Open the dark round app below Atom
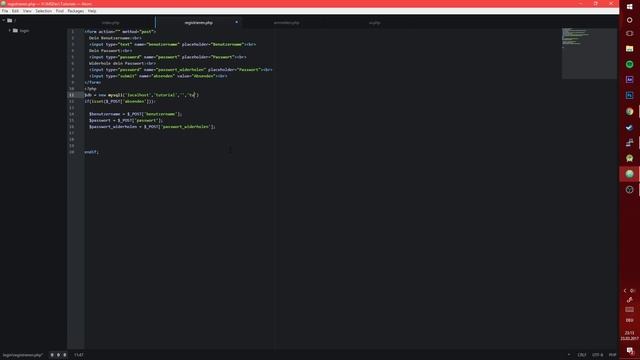 [629, 189]
